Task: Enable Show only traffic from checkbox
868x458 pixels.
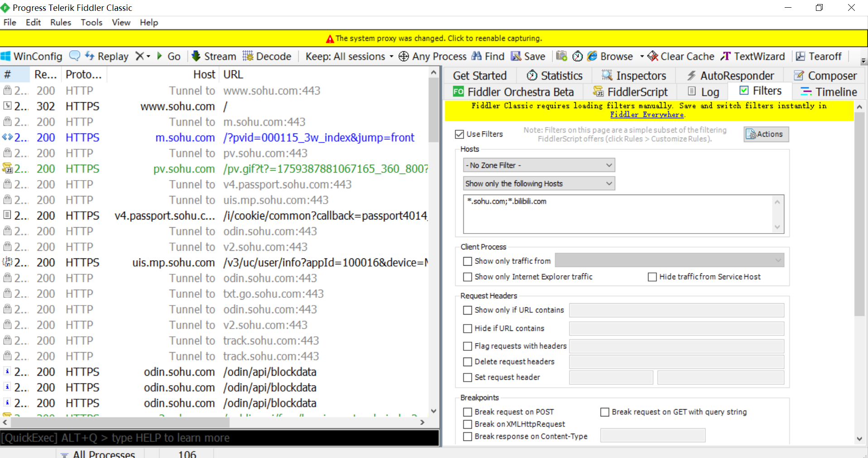Action: (468, 261)
